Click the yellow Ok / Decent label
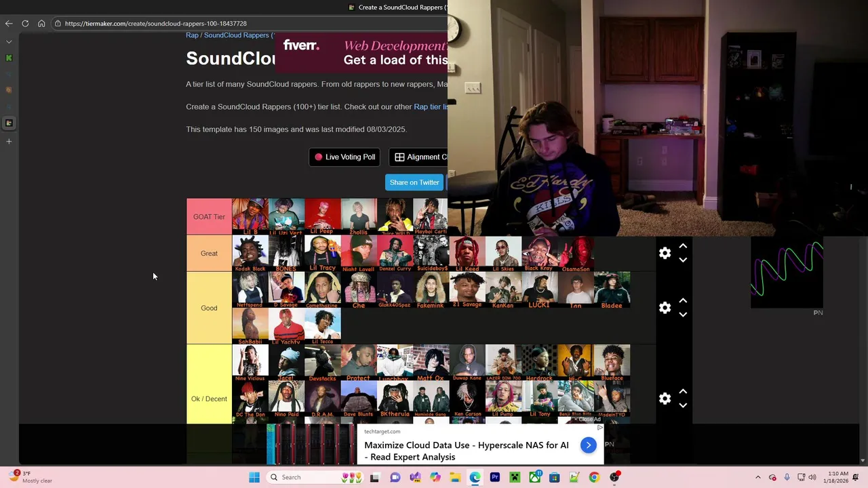The image size is (868, 488). pos(209,399)
